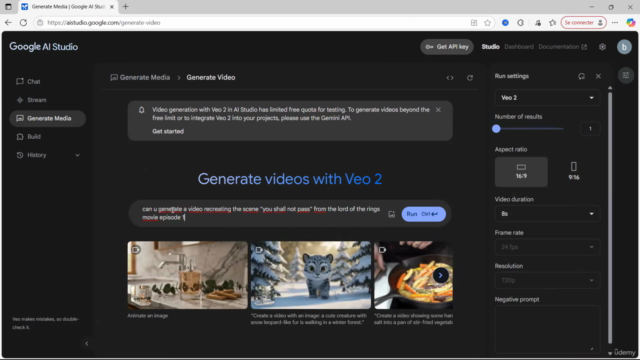Click the Get API key button

[447, 47]
